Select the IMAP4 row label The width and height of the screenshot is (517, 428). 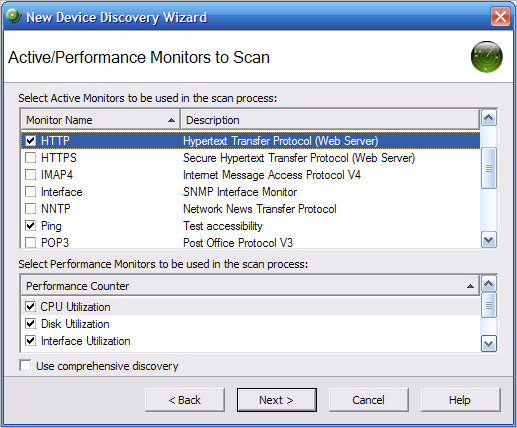(x=57, y=175)
